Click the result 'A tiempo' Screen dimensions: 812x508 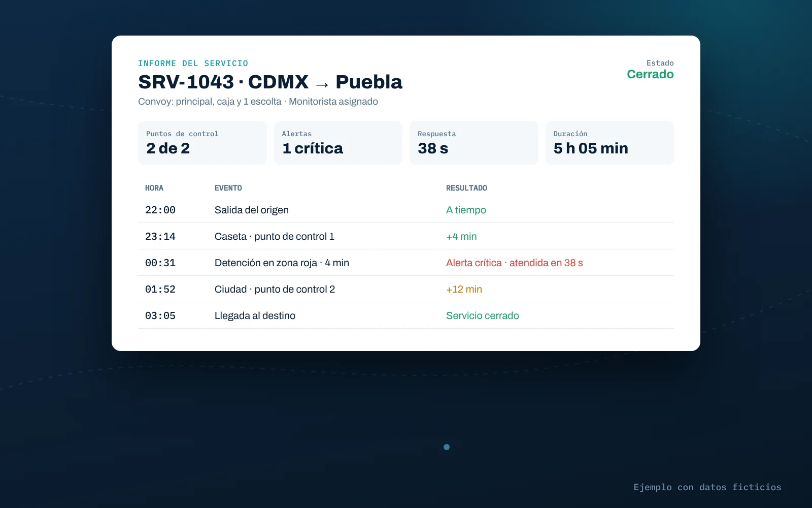466,210
